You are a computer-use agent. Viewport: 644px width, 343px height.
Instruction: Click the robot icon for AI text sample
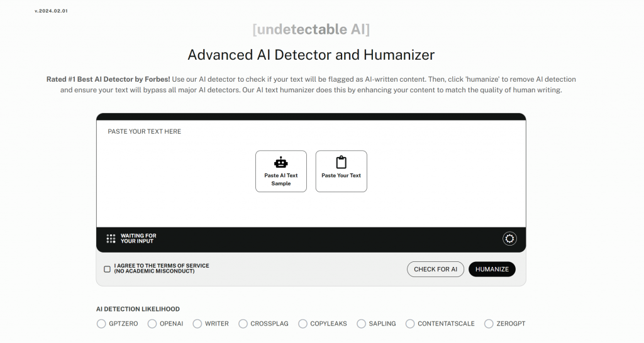click(281, 163)
